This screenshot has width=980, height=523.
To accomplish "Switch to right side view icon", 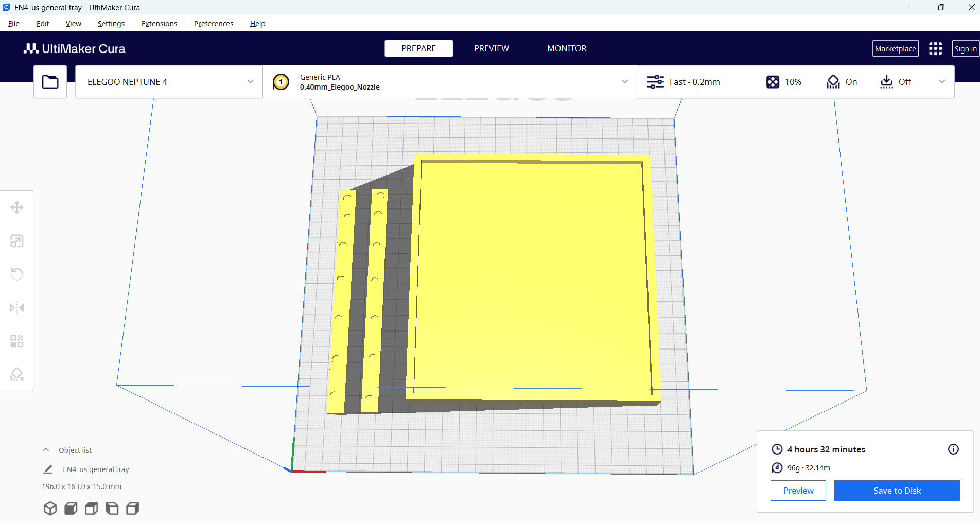I will [133, 509].
